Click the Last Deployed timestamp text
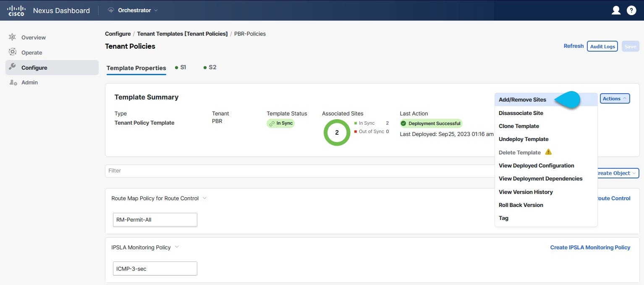The width and height of the screenshot is (644, 285). [x=447, y=134]
